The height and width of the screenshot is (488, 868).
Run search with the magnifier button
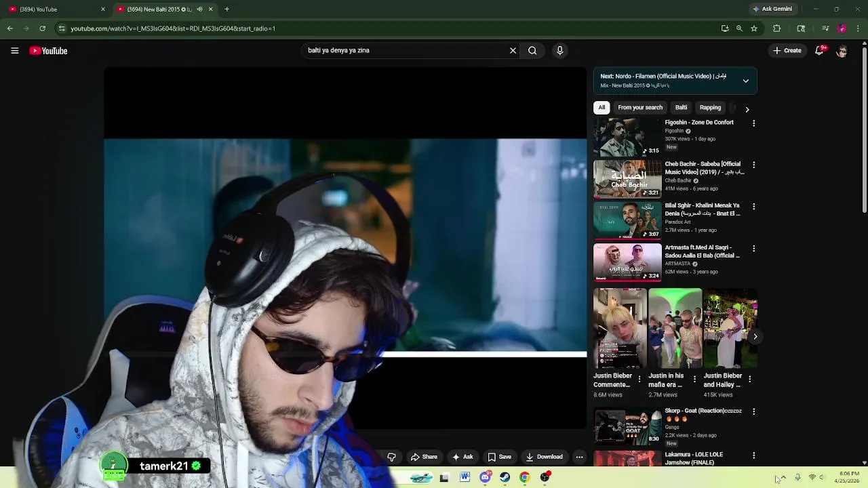point(532,50)
